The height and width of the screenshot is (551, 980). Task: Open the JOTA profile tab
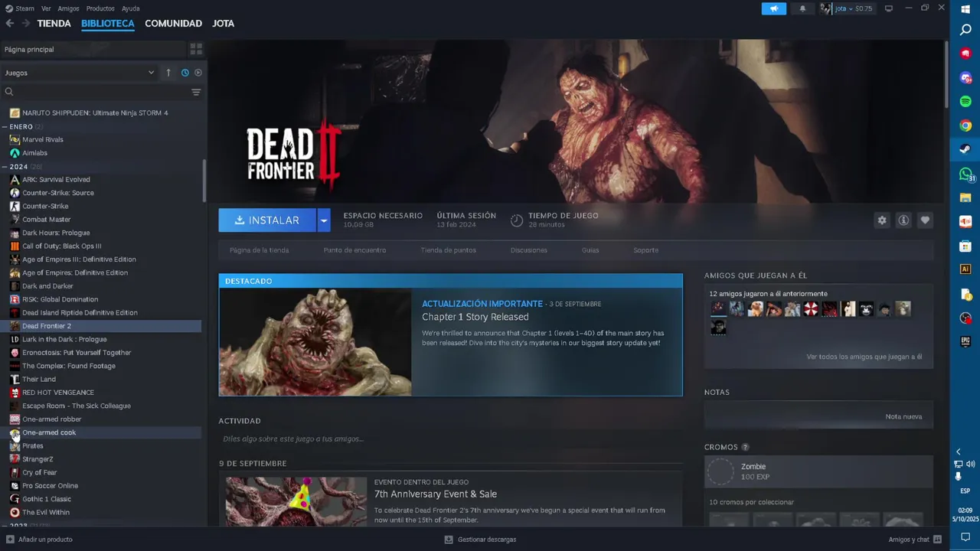(x=223, y=23)
